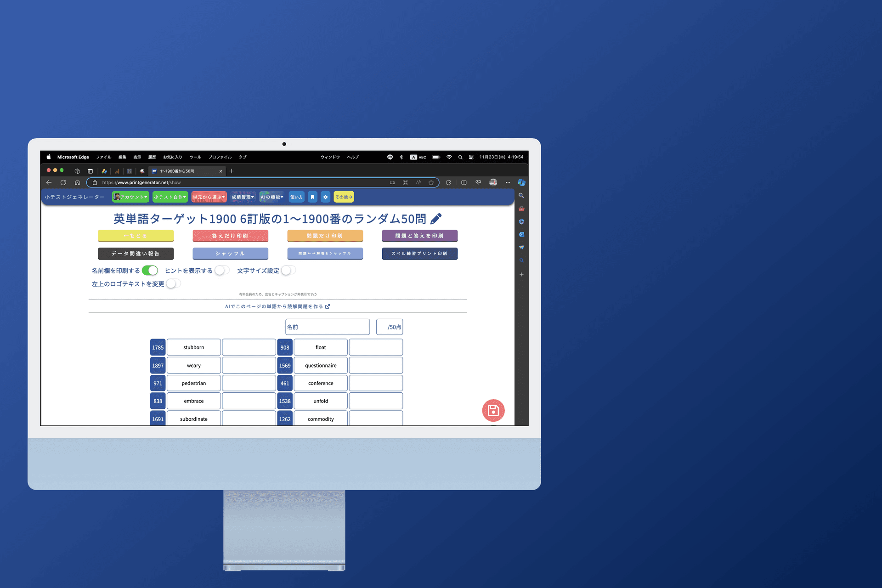Screen dimensions: 882x588
Task: Click the 問題だけ印刷 (questions only print) button
Action: click(324, 234)
